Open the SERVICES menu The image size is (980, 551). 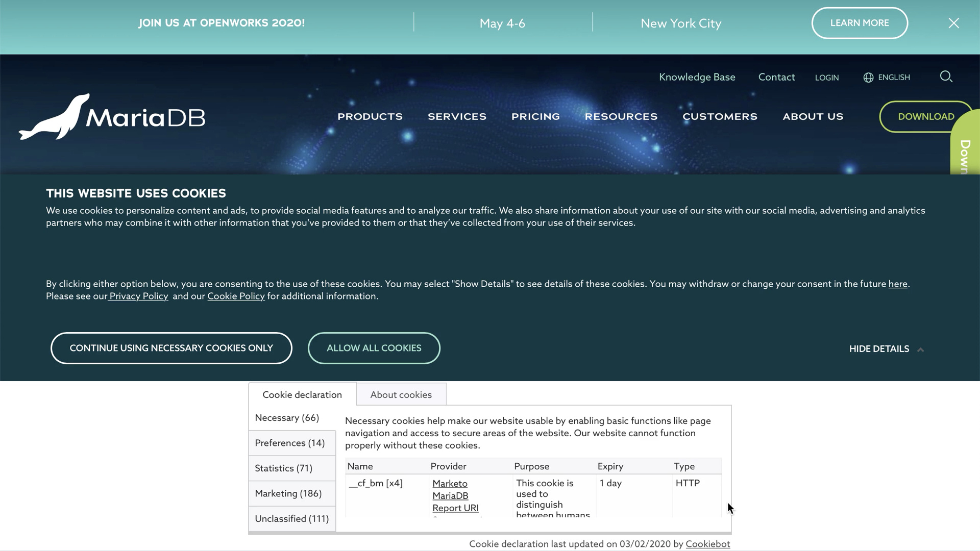[457, 116]
